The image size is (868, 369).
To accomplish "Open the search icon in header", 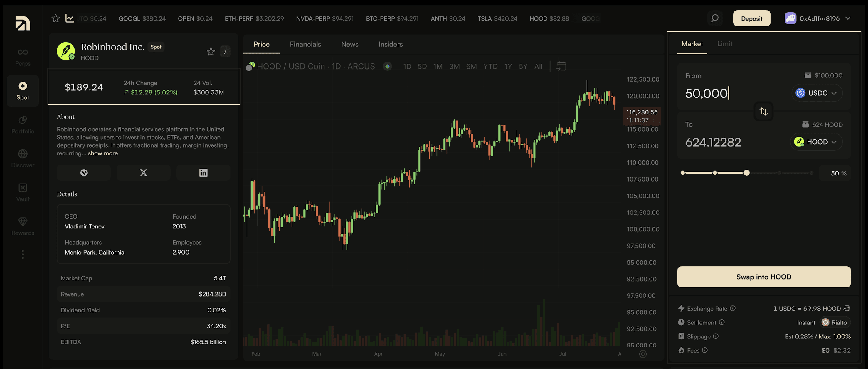I will [714, 18].
